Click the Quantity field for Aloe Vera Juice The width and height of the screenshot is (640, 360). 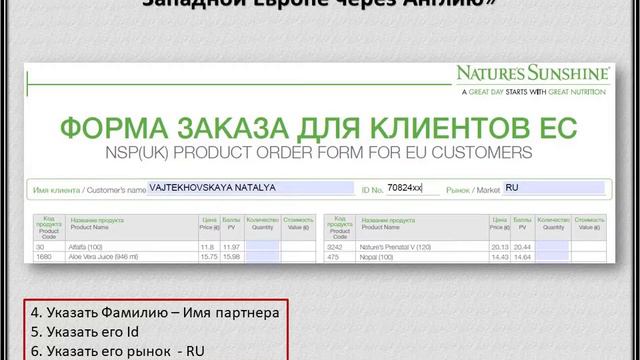(262, 257)
